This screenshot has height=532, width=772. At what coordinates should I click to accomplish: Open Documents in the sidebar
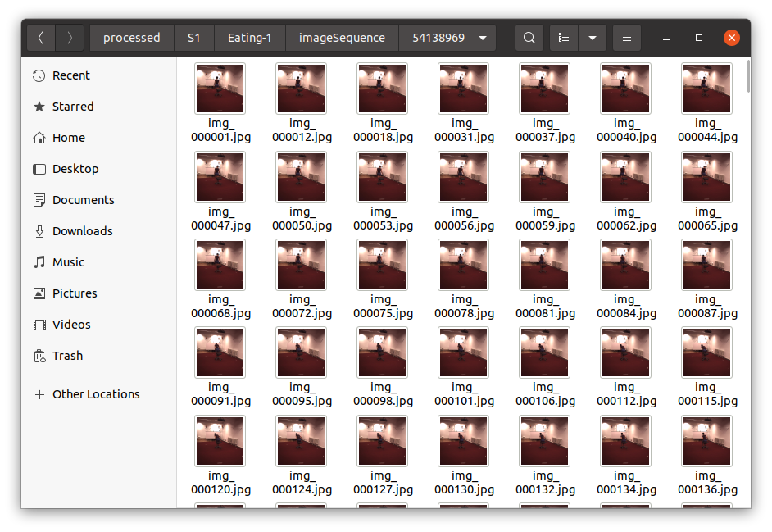coord(98,200)
